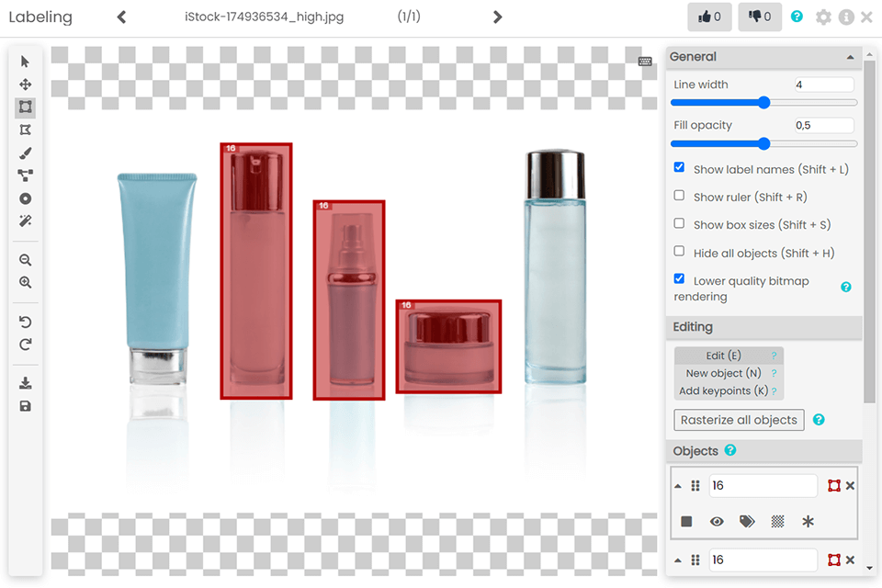Toggle visibility eye of first object
This screenshot has width=882, height=588.
[x=717, y=521]
